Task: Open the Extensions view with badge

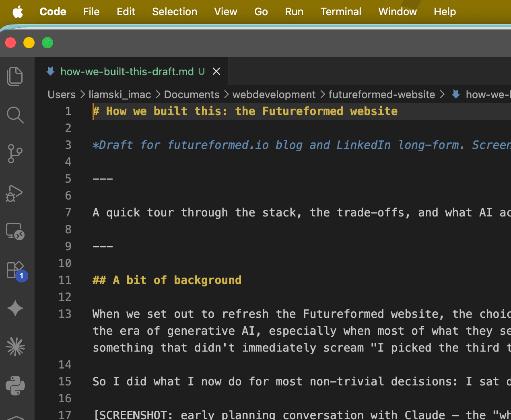Action: (16, 271)
